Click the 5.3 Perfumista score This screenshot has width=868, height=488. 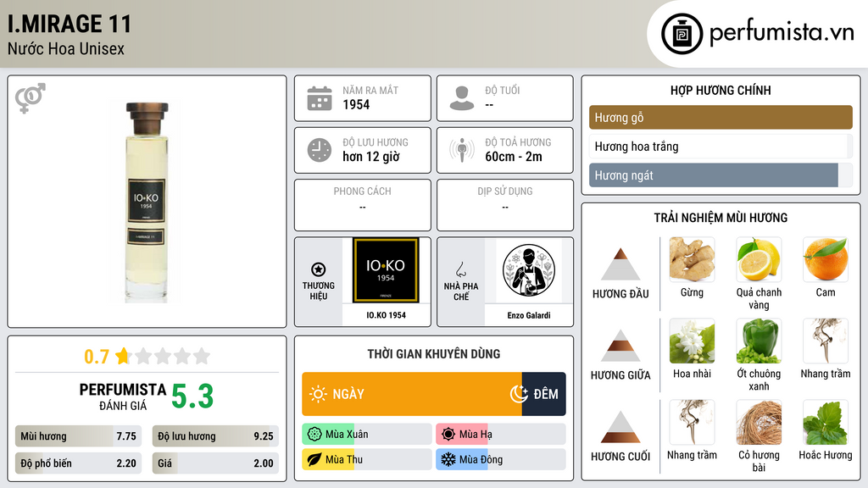pyautogui.click(x=192, y=396)
